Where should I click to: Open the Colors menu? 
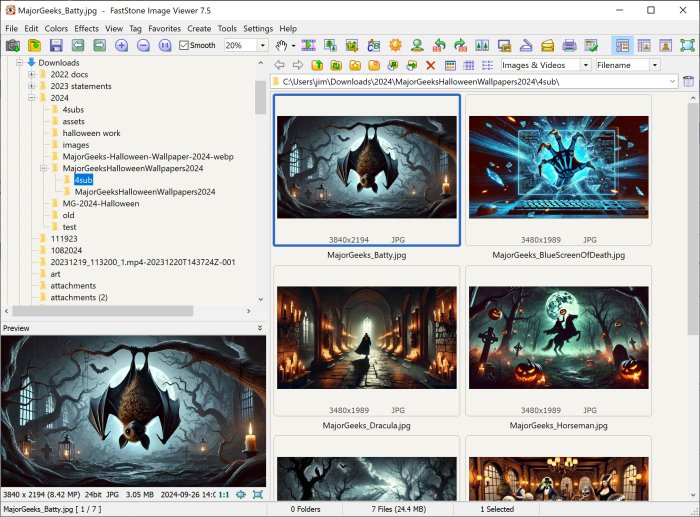coord(56,29)
